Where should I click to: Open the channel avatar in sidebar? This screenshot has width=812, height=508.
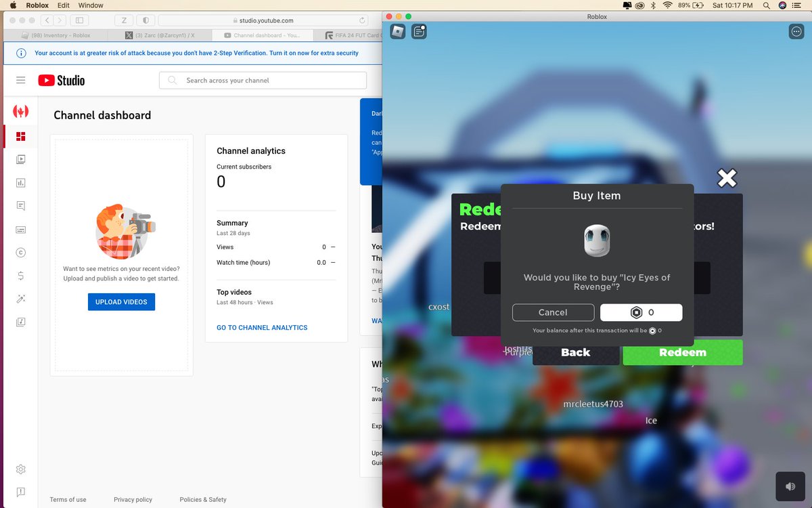21,111
